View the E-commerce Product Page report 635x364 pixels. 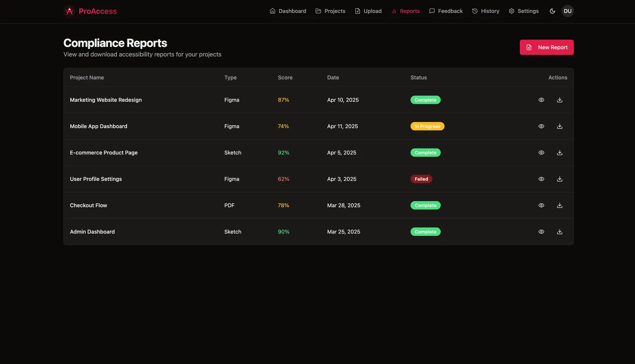point(541,152)
